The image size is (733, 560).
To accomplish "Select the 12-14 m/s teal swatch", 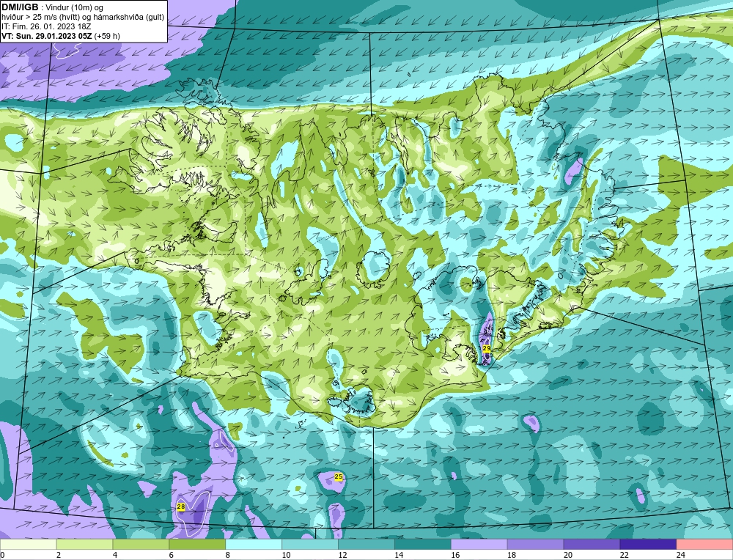I will click(x=366, y=545).
